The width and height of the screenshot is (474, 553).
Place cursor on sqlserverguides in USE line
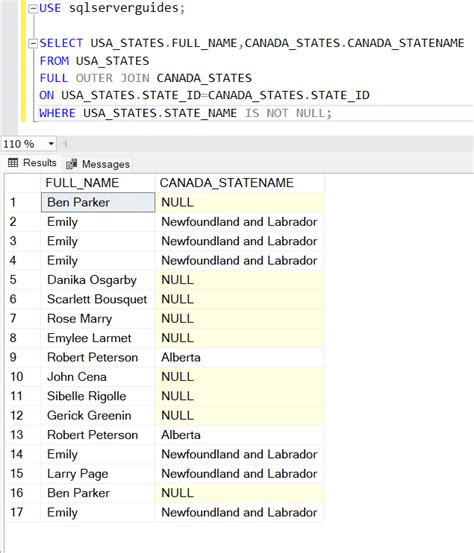[124, 8]
